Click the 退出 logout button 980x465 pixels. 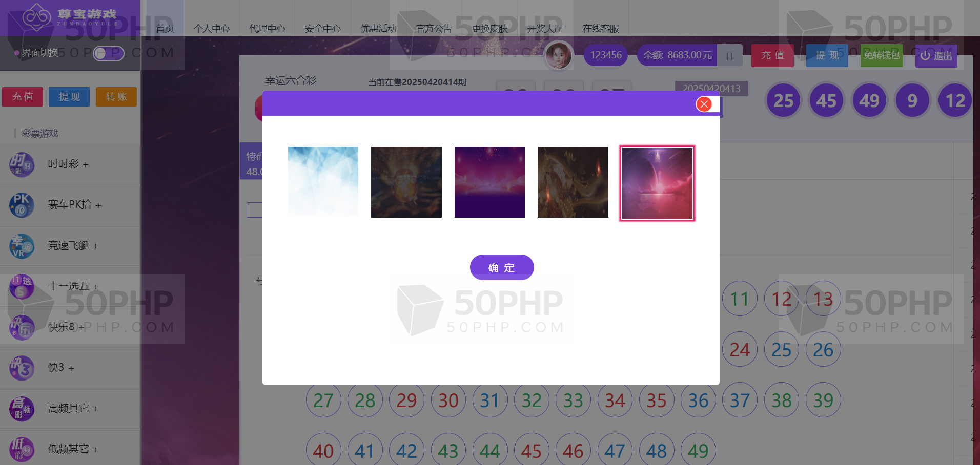[x=936, y=56]
